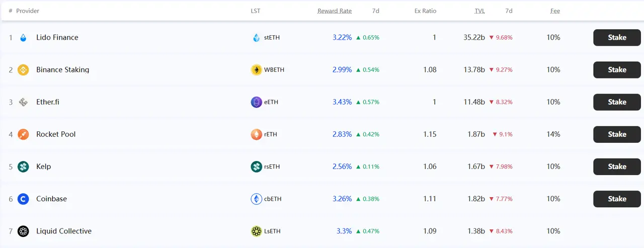Open the Liquid Collective name link

tap(64, 231)
